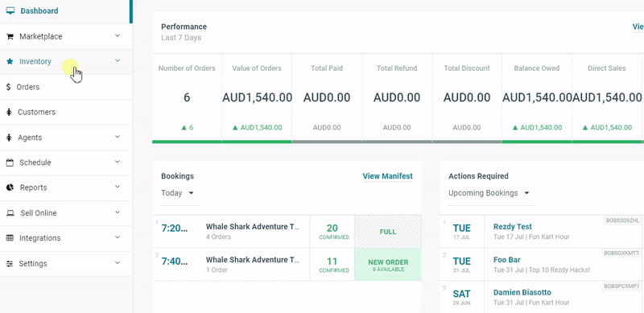644x313 pixels.
Task: Click the Marketplace shopping cart icon
Action: pyautogui.click(x=10, y=36)
